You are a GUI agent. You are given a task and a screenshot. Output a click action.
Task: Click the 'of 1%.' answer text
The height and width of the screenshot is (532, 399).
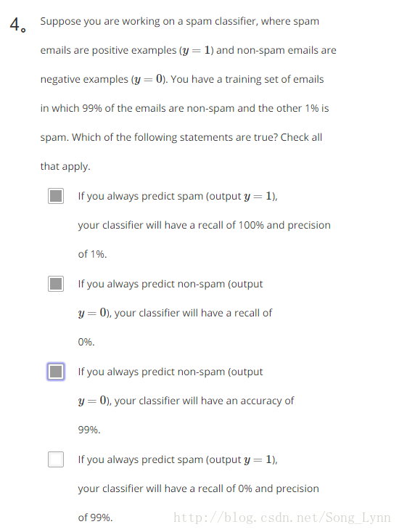coord(92,254)
